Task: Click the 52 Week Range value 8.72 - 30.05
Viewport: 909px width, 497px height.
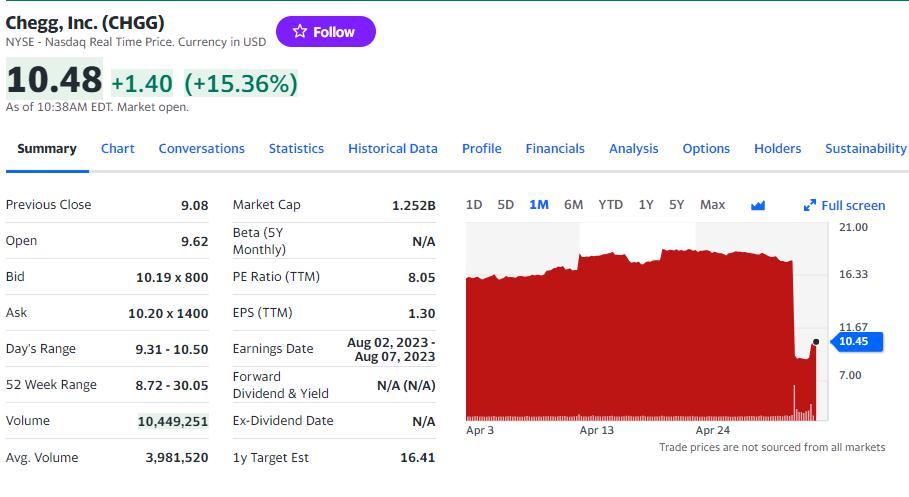Action: (172, 385)
